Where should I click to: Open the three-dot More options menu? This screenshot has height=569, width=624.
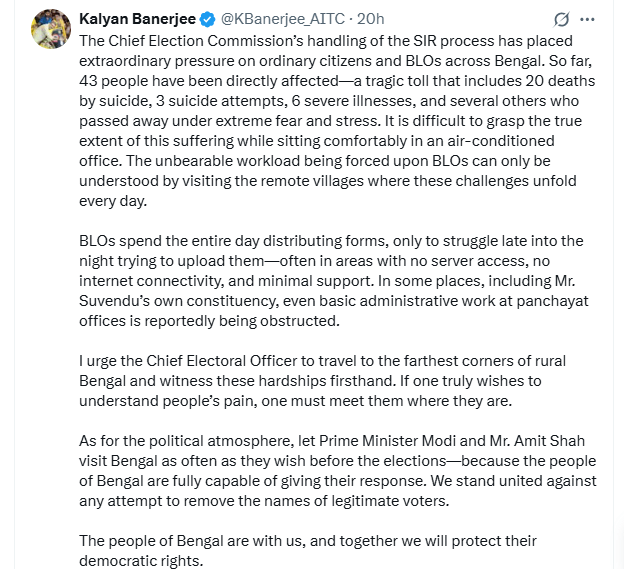pos(593,20)
